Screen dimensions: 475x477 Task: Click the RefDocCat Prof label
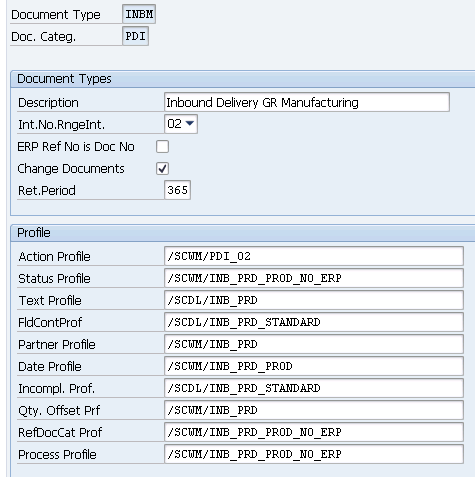[60, 433]
